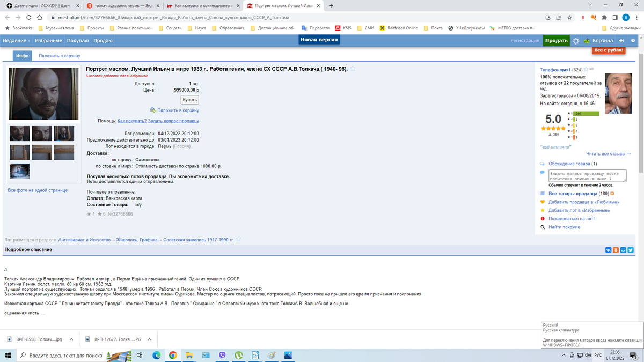Open Недавние menu in site header
Image resolution: width=644 pixels, height=362 pixels.
click(17, 41)
